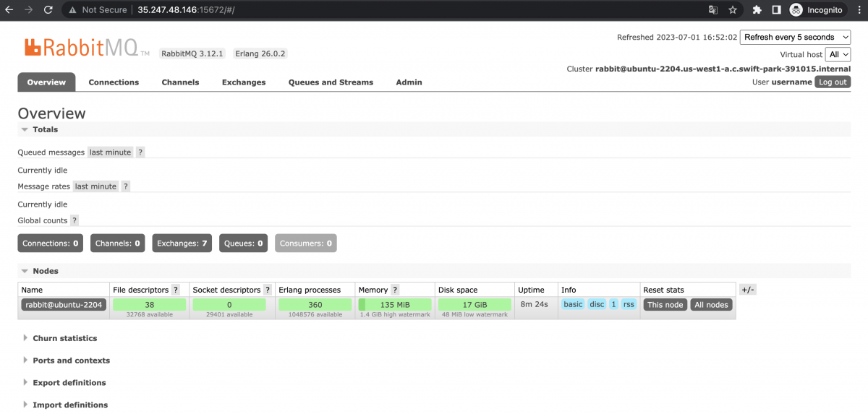Screen dimensions: 868x414
Task: Click the browser address bar URL
Action: 185,10
